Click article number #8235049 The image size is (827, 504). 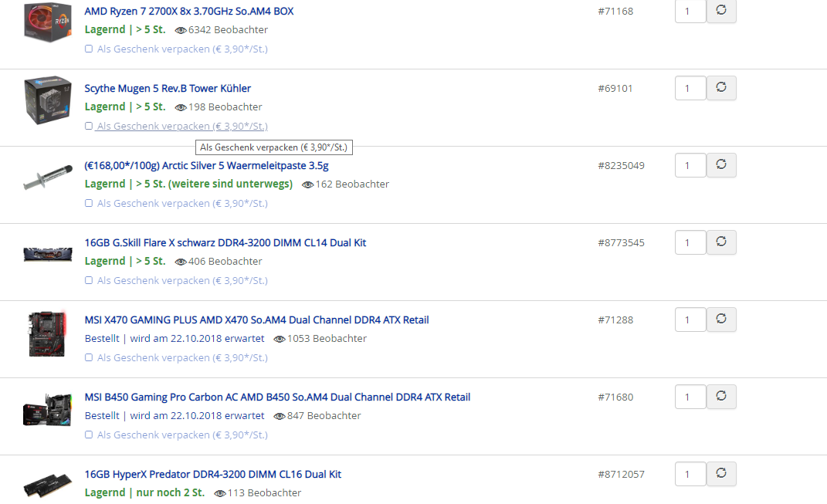(622, 165)
